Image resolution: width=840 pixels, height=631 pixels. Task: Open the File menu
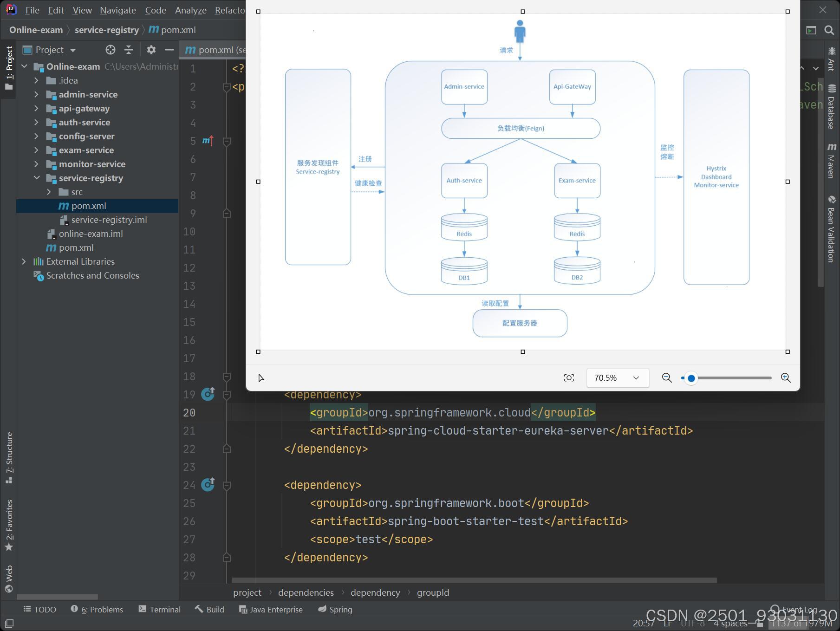[x=32, y=10]
